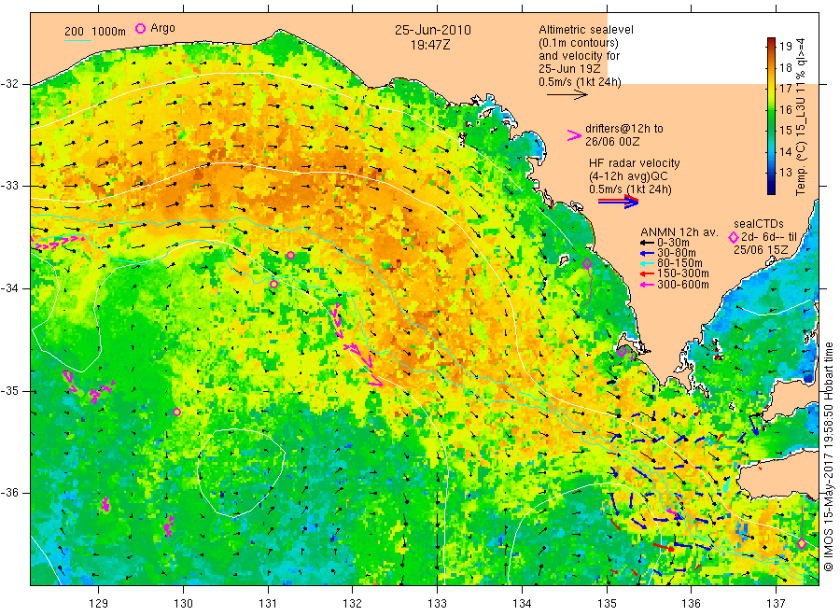Click the seal CTD diamond near 134.8E, 33.8S
This screenshot has height=616, width=840.
[587, 263]
